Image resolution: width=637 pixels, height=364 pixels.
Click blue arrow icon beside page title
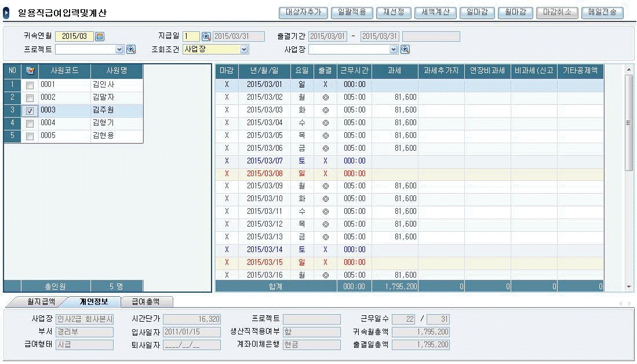[6, 13]
